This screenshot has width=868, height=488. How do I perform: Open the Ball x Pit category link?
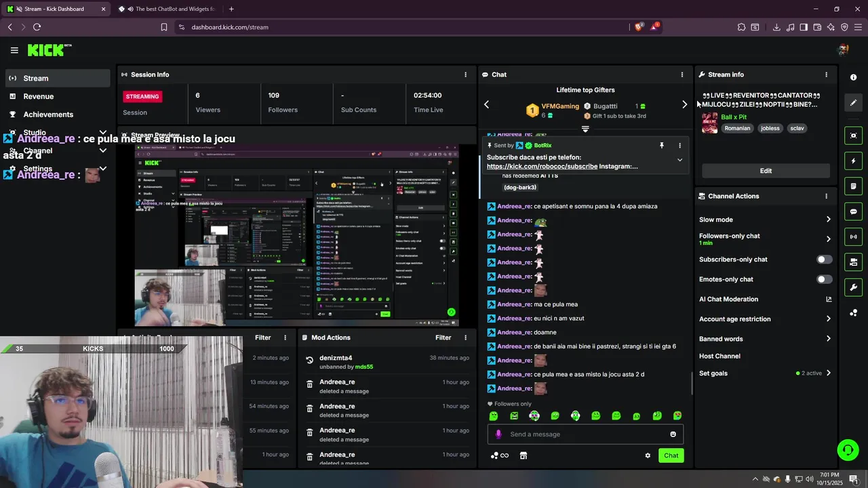click(734, 117)
